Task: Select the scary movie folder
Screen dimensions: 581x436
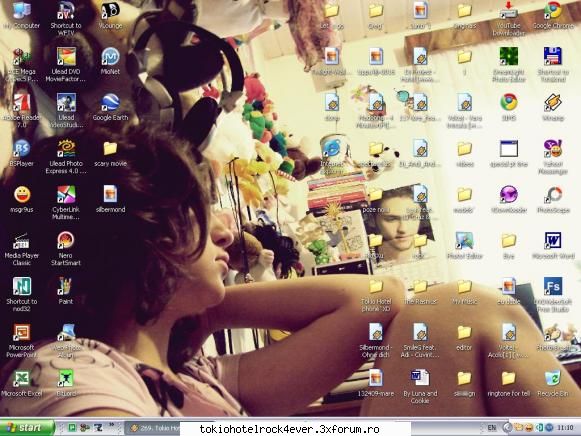Action: [110, 153]
